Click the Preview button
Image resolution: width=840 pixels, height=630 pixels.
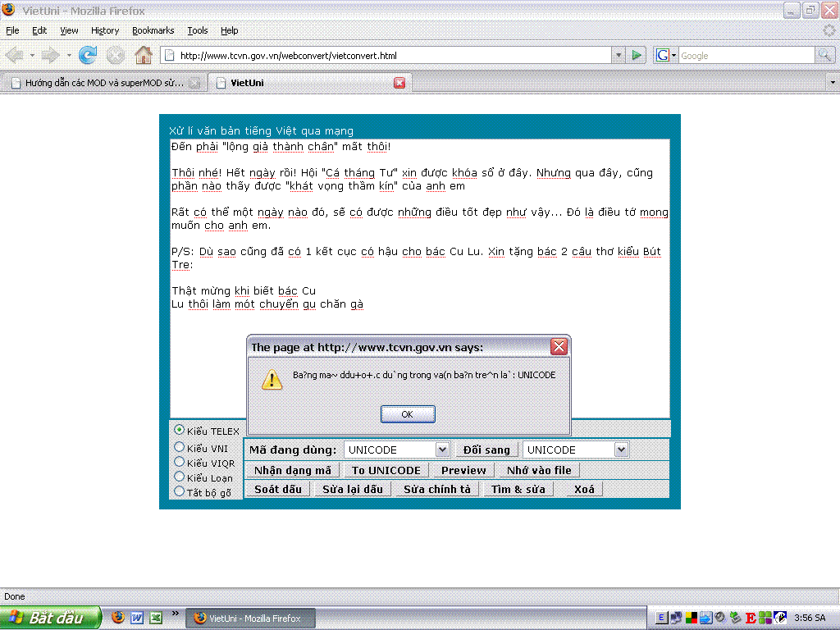coord(463,470)
